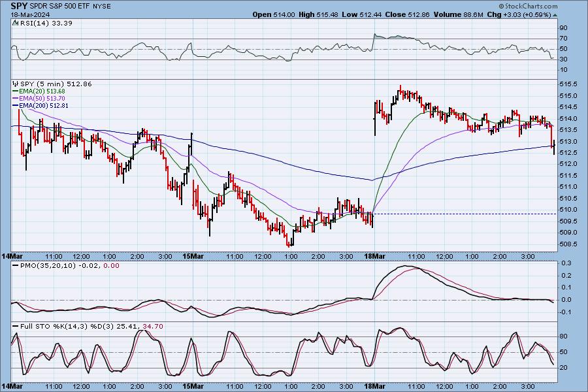Click the green EMA(20) legend line swatch
The height and width of the screenshot is (392, 588).
pos(16,91)
